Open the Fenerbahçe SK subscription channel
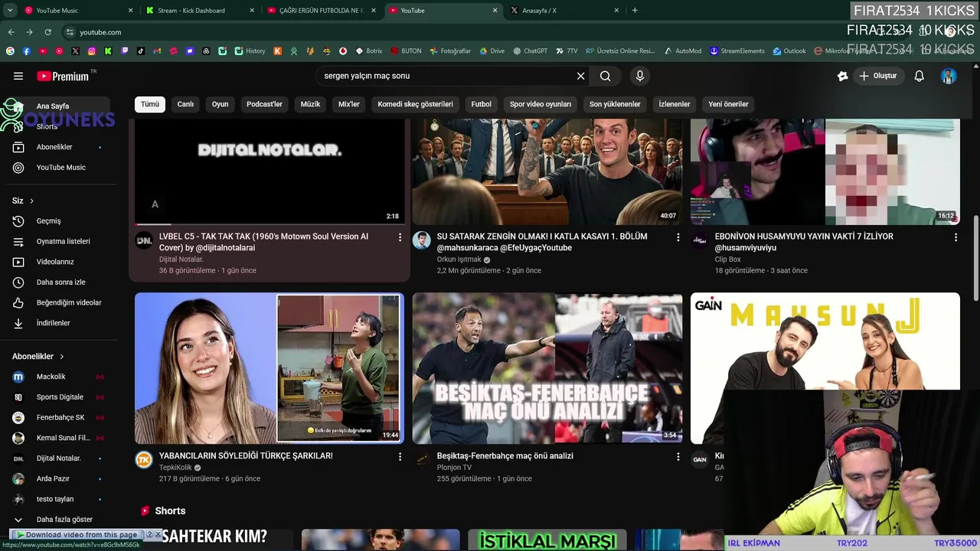Image resolution: width=980 pixels, height=551 pixels. tap(58, 418)
